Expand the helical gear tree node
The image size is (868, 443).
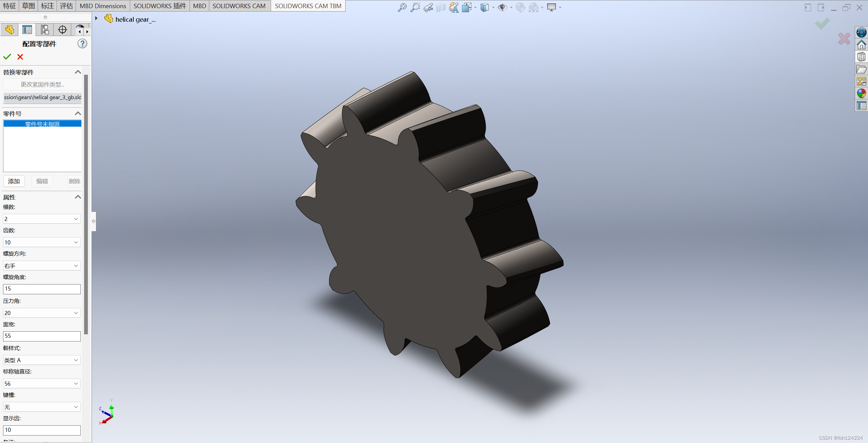pos(96,19)
